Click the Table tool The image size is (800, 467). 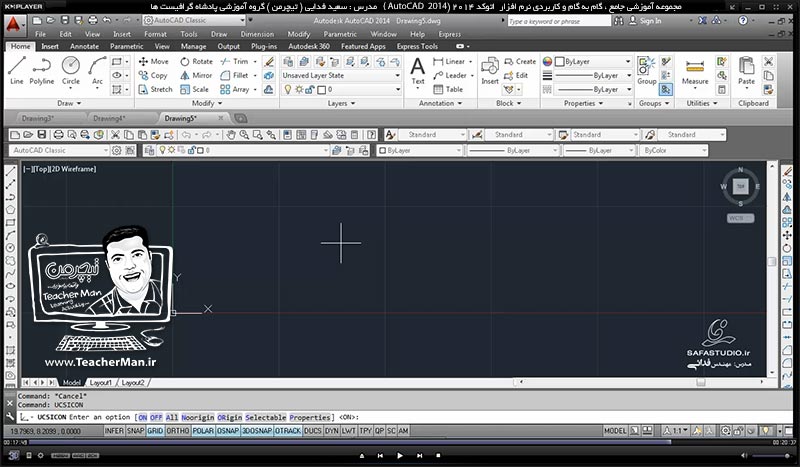coord(448,89)
